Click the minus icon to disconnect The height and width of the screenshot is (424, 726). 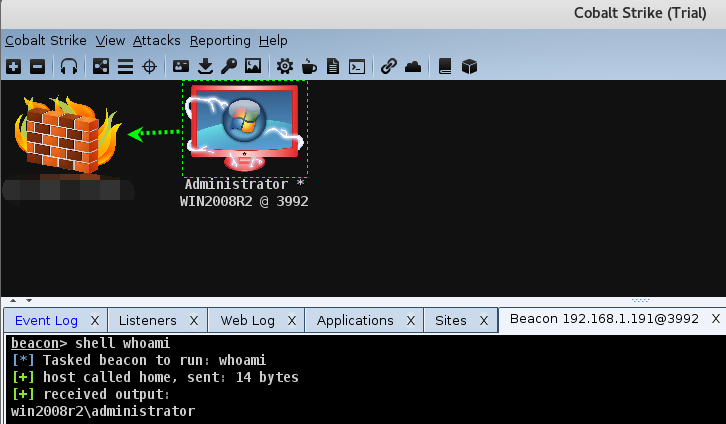(38, 67)
